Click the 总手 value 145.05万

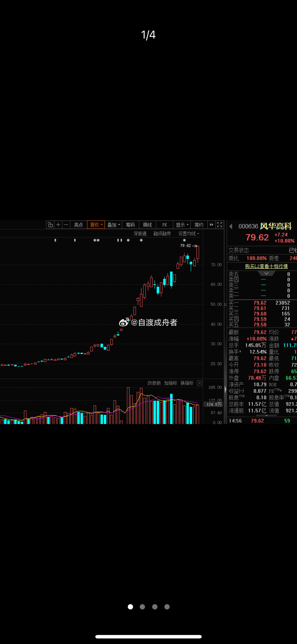point(255,345)
